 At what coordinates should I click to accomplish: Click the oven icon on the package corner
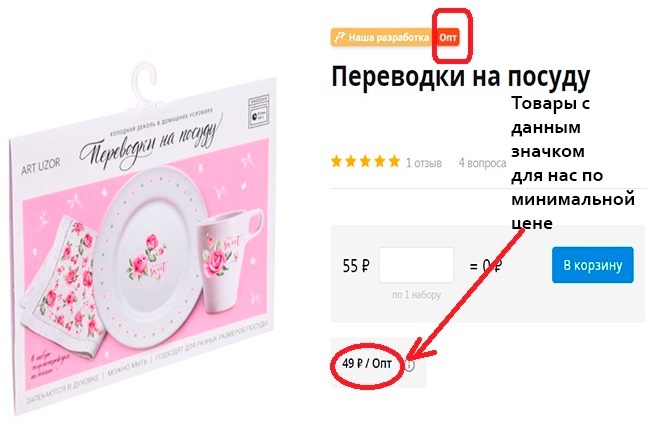click(x=259, y=112)
